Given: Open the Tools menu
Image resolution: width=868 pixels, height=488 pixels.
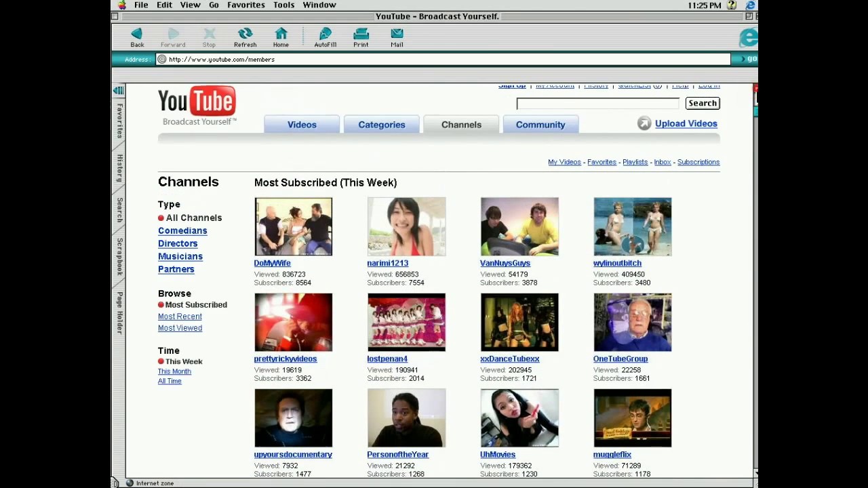Looking at the screenshot, I should click(x=283, y=5).
